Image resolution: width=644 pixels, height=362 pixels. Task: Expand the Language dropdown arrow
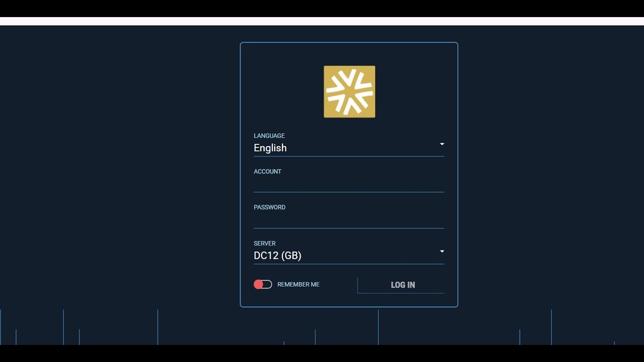point(442,144)
